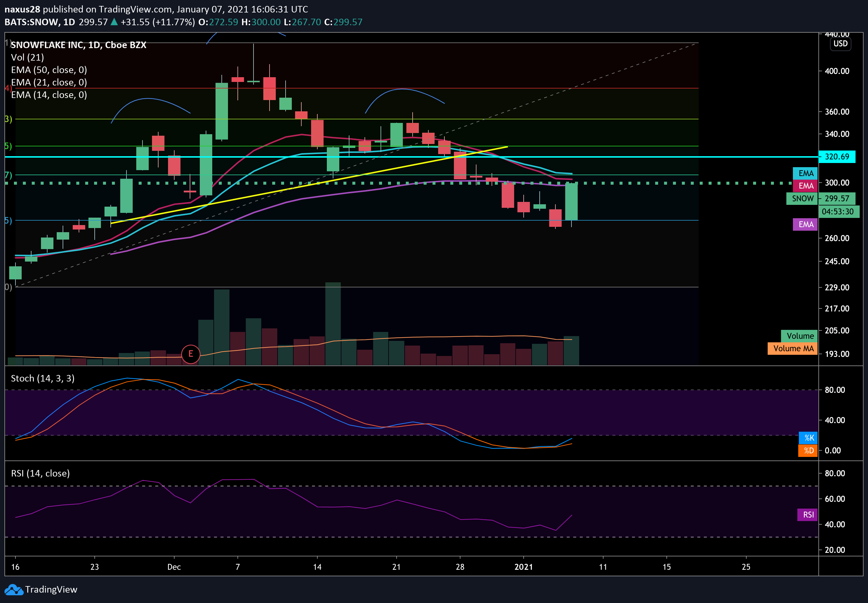Click the Dec label on the date axis

point(174,567)
